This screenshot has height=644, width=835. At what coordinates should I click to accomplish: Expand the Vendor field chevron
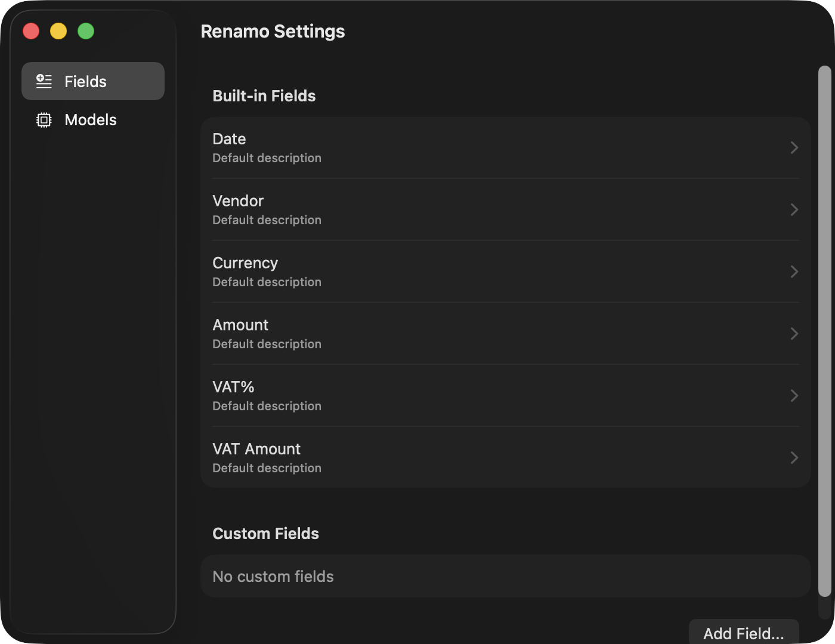[794, 209]
